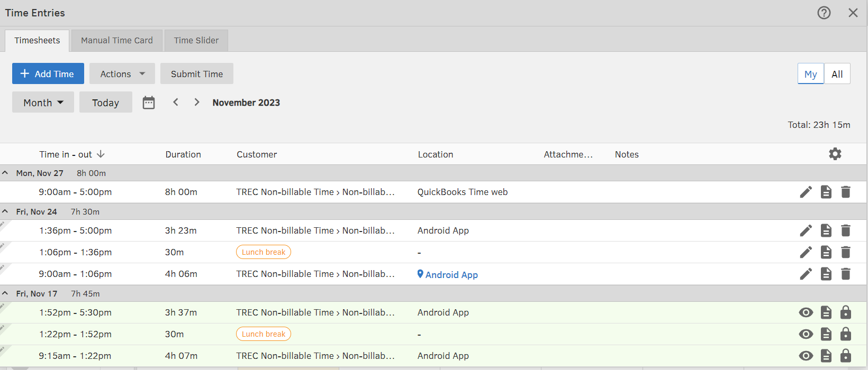Advance to the next month
Image resolution: width=868 pixels, height=370 pixels.
pyautogui.click(x=197, y=102)
